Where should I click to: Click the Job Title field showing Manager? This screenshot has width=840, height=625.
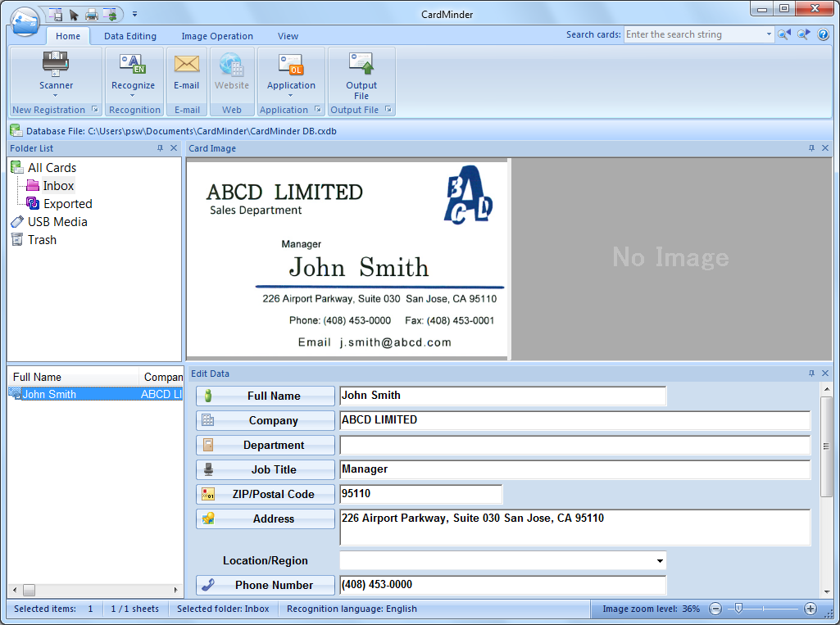click(x=574, y=469)
